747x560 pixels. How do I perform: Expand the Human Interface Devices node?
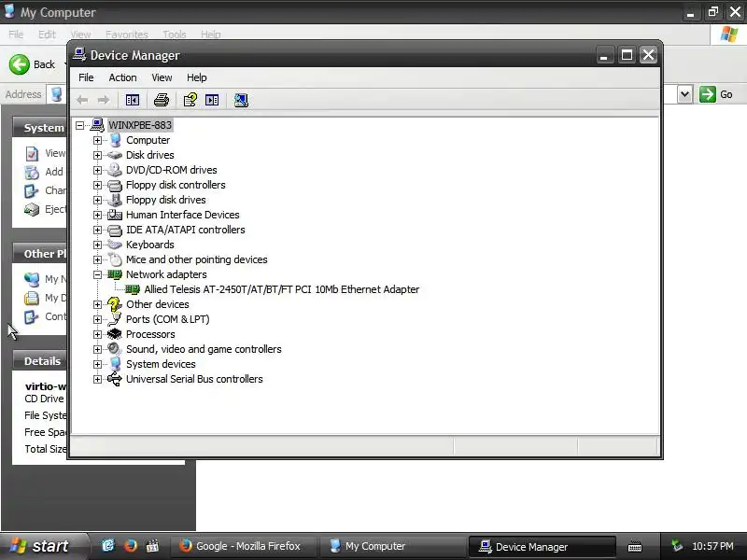point(97,215)
